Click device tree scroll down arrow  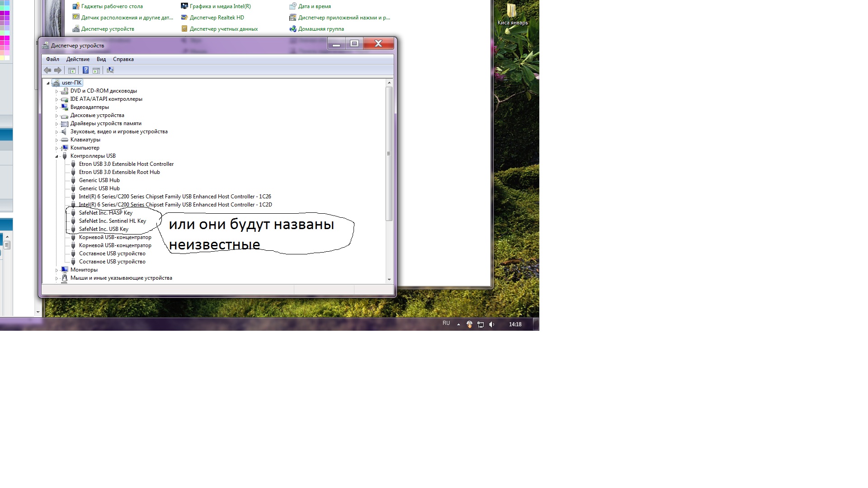point(389,279)
